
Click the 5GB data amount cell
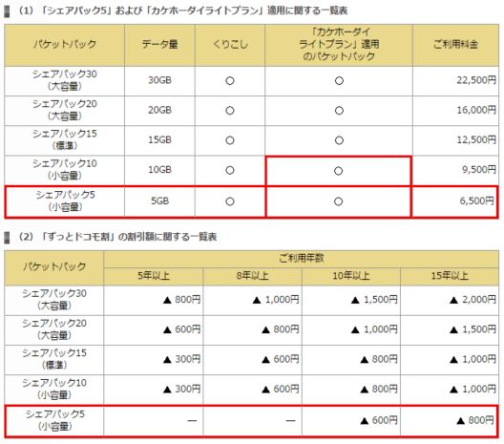pos(159,201)
